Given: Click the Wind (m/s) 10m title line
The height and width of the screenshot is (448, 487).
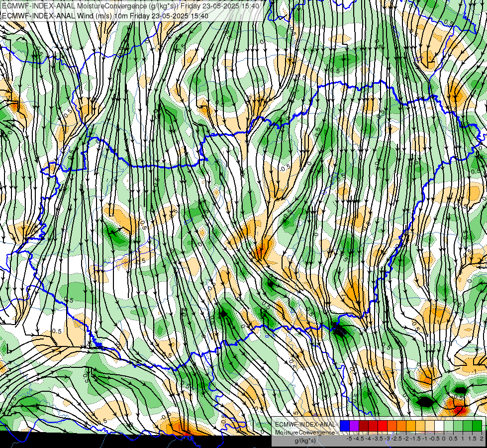Looking at the screenshot, I should (x=105, y=16).
